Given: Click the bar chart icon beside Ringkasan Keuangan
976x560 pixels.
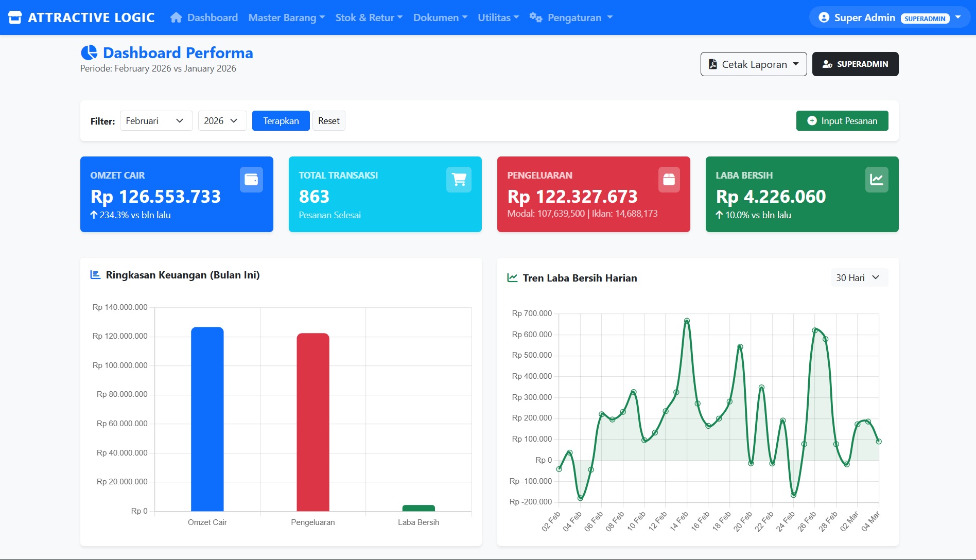Looking at the screenshot, I should [95, 274].
